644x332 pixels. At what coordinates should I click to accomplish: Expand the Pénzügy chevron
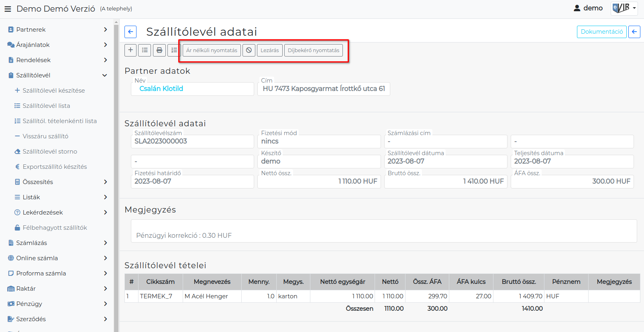click(105, 304)
